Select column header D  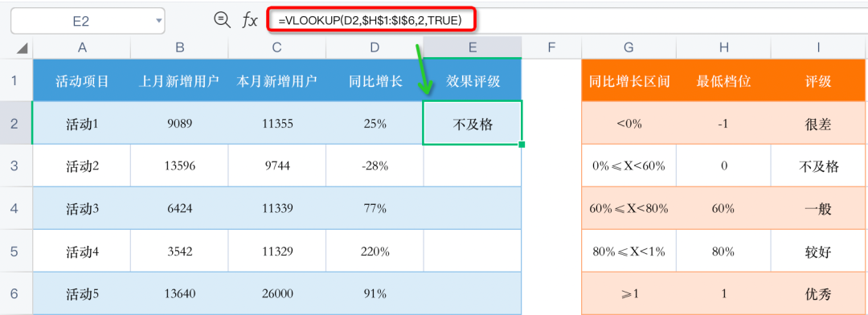(x=375, y=48)
